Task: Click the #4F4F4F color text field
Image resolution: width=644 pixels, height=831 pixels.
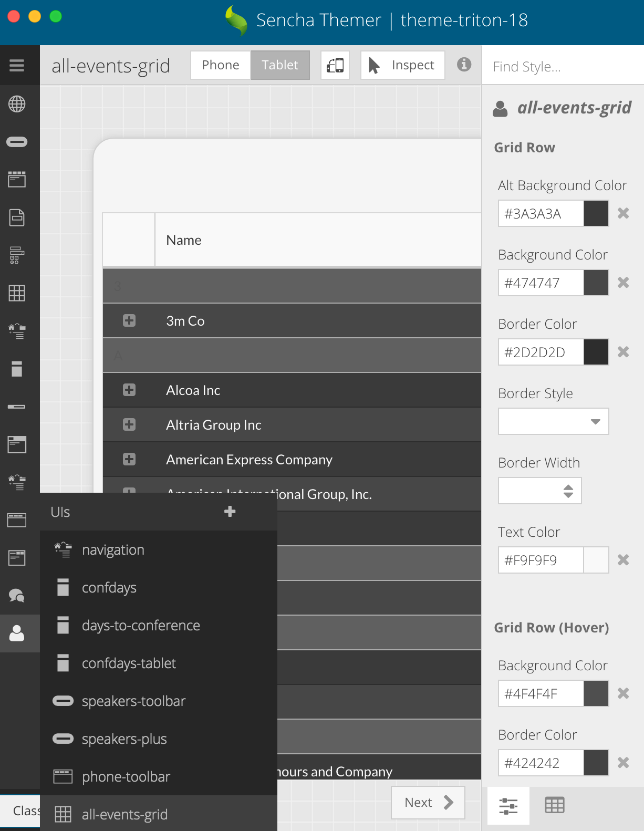Action: pyautogui.click(x=541, y=693)
